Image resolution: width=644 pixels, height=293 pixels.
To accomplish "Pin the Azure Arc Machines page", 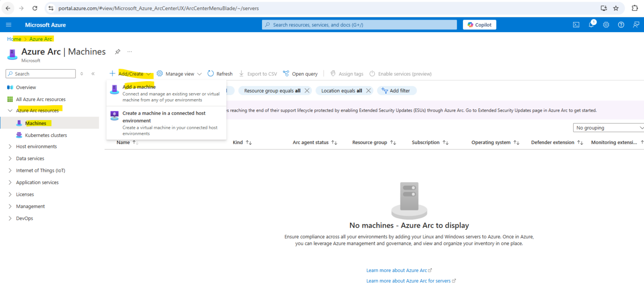I will pos(117,52).
